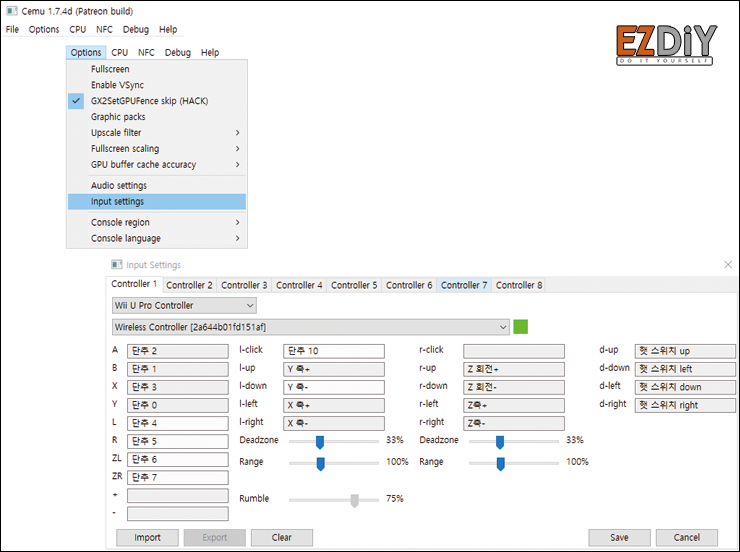Click the l-down mapping field
Viewport: 740px width, 552px height.
click(x=334, y=387)
